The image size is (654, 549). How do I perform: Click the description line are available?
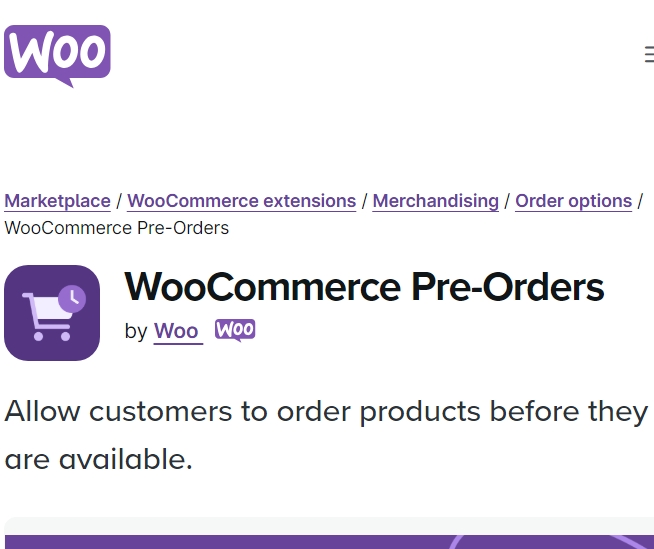pos(98,459)
